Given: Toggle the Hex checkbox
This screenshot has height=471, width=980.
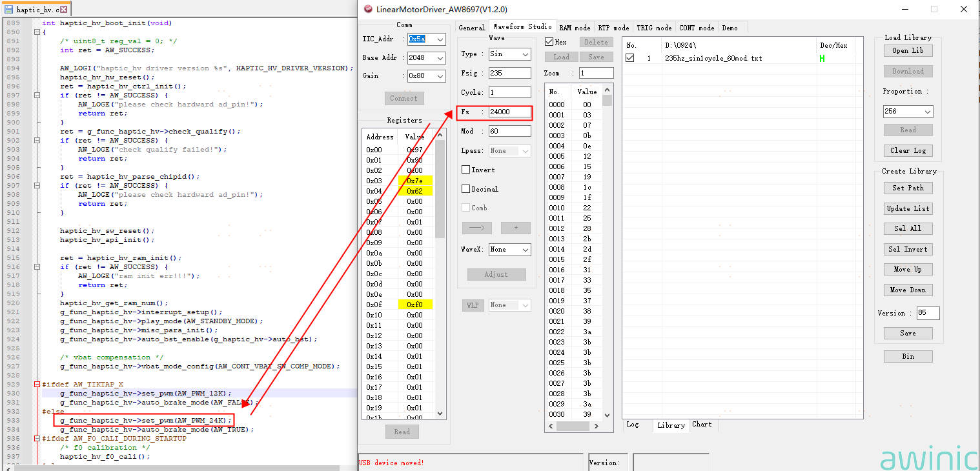Looking at the screenshot, I should coord(549,42).
